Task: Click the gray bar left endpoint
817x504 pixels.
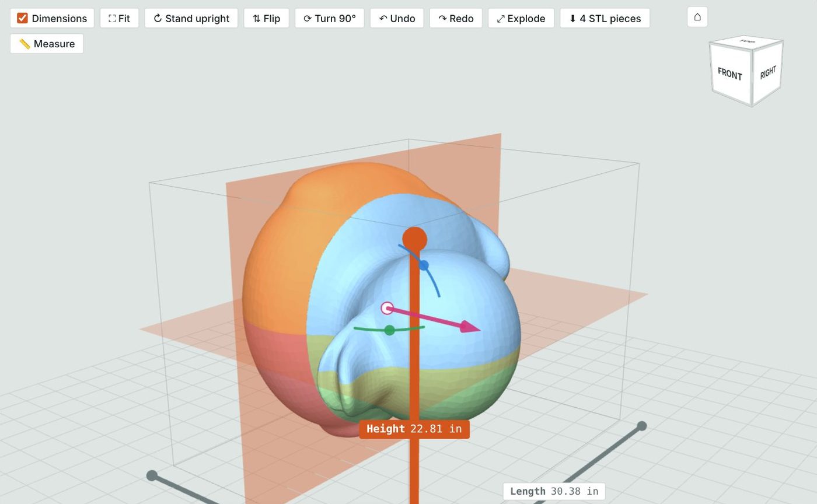Action: coord(152,475)
